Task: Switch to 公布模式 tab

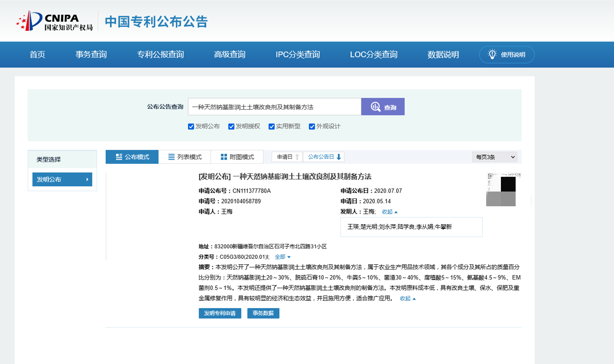Action: (132, 157)
